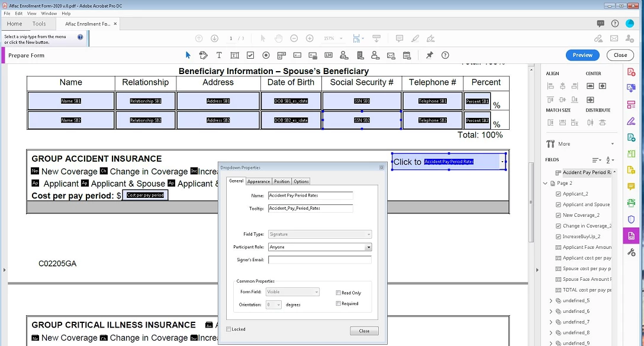644x346 pixels.
Task: Click Distribute Vertically icon under DISTRIBUTE
Action: (602, 122)
